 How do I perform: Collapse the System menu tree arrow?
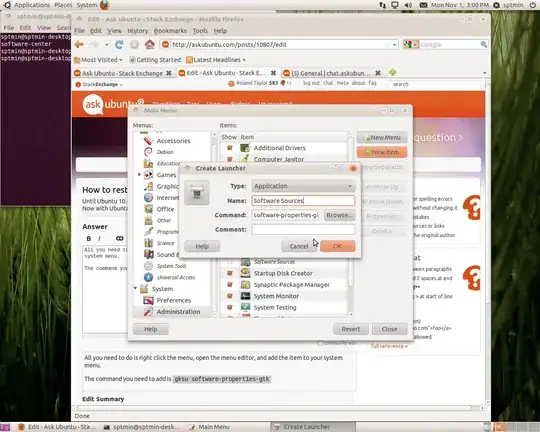pyautogui.click(x=136, y=288)
